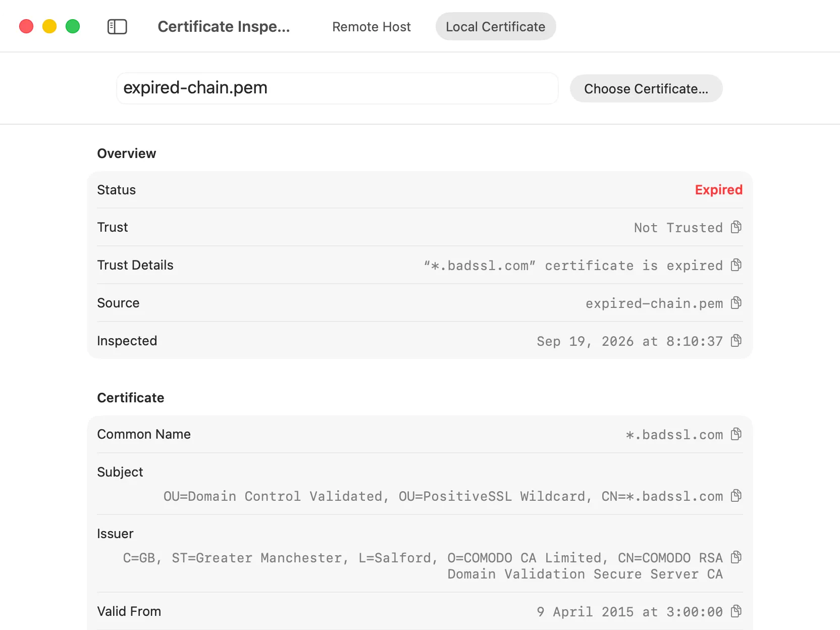Screen dimensions: 840x630
Task: Copy the Source file name
Action: coord(737,303)
